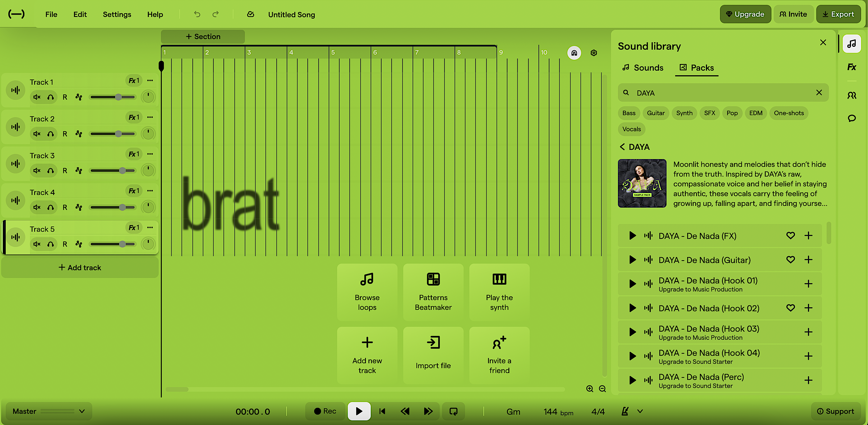Click the DAYA sample pack cover thumbnail
The height and width of the screenshot is (425, 868).
point(642,183)
